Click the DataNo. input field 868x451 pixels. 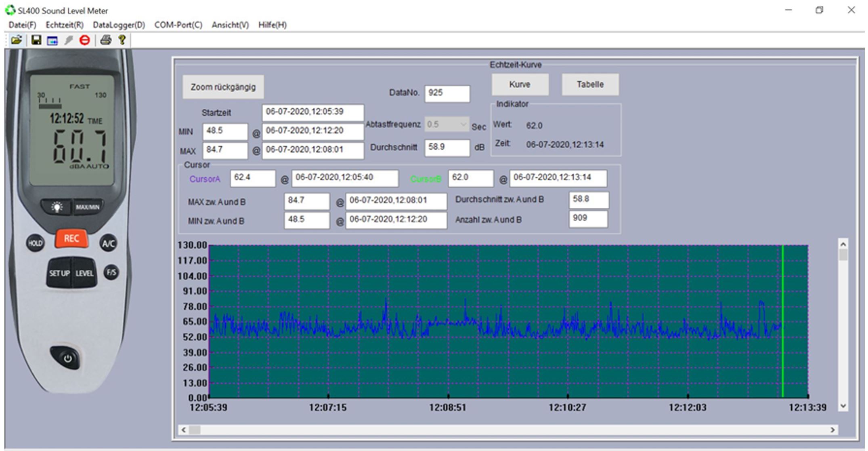(x=447, y=93)
